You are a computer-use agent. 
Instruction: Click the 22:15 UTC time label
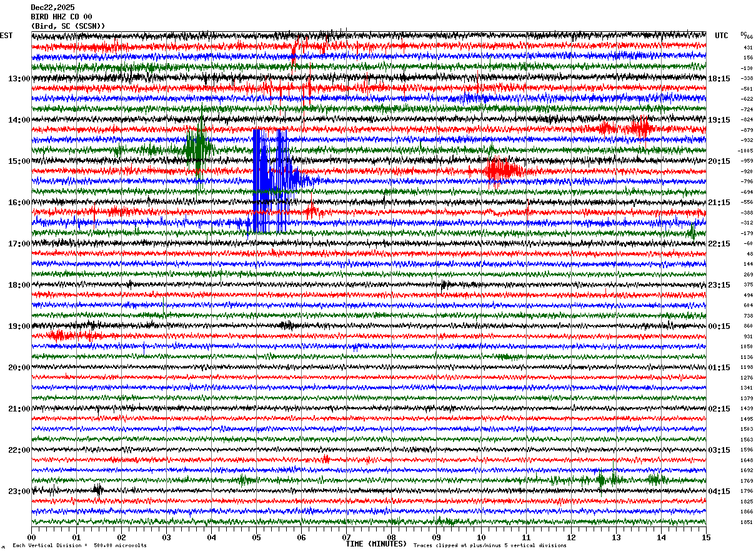click(719, 244)
